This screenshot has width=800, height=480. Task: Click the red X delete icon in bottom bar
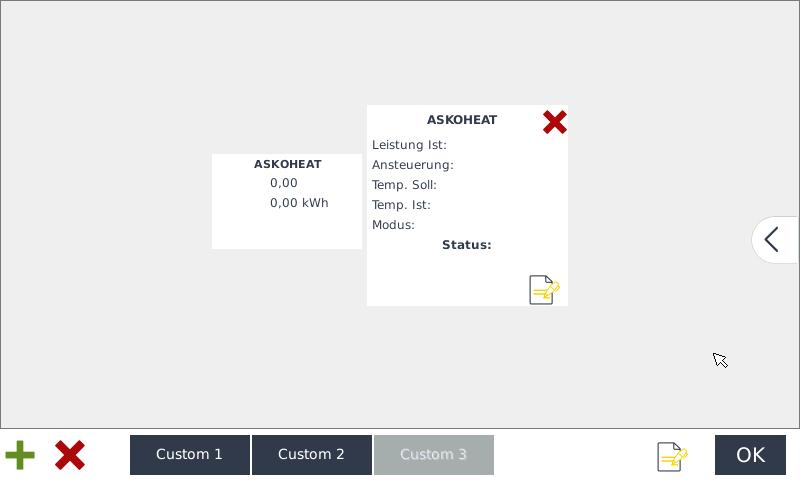pyautogui.click(x=69, y=455)
